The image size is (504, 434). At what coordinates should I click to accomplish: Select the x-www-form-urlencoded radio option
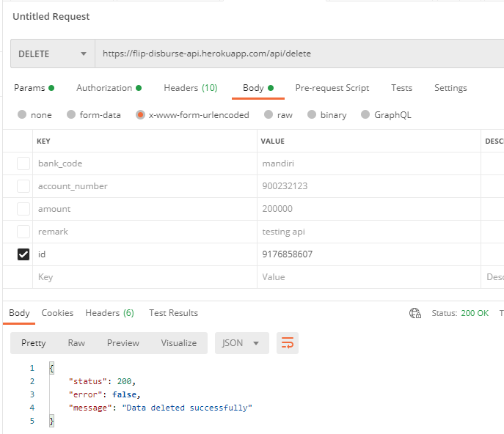[x=140, y=114]
